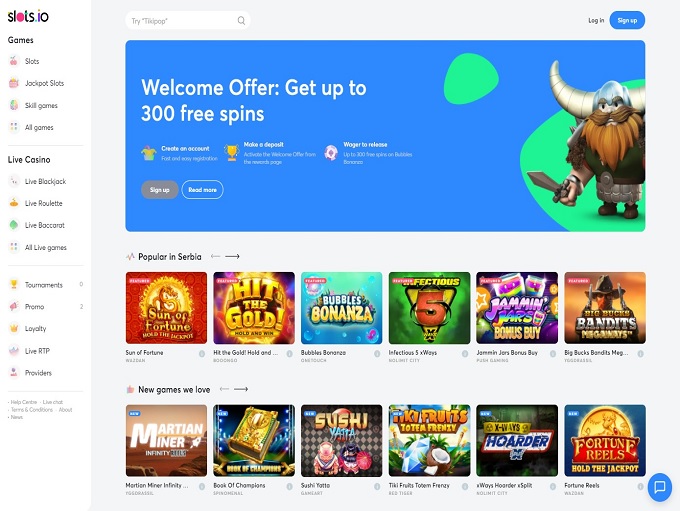Open info icon for Sun of Fortune

point(202,354)
